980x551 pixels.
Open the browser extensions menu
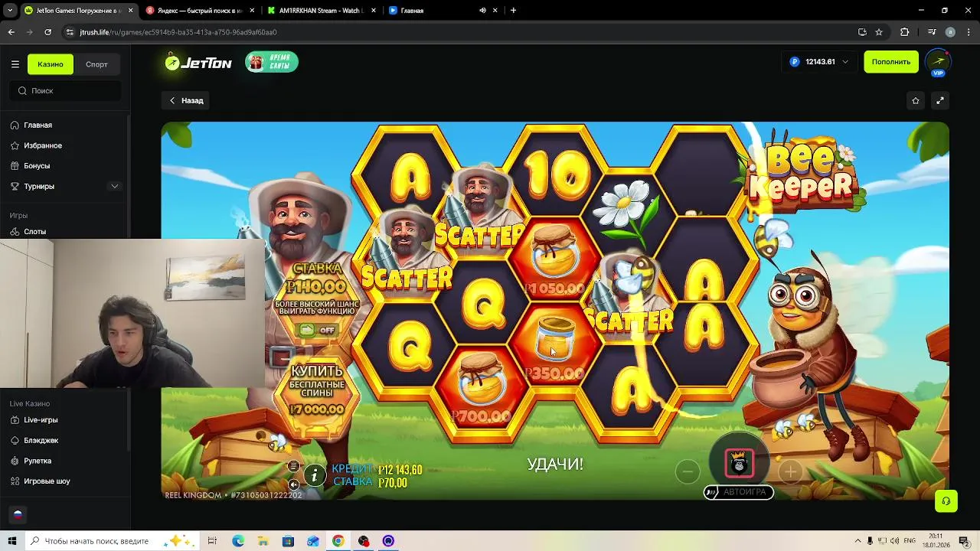905,32
